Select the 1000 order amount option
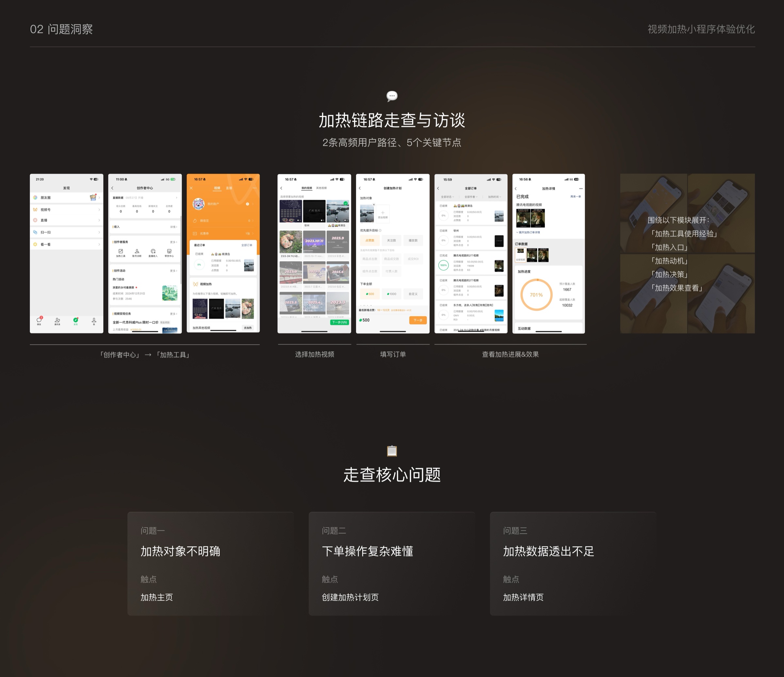This screenshot has height=677, width=784. click(391, 294)
